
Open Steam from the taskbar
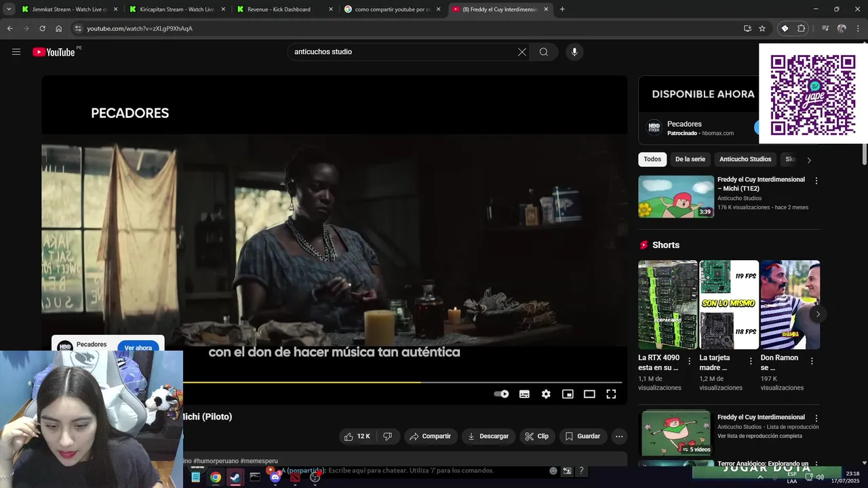tap(235, 477)
